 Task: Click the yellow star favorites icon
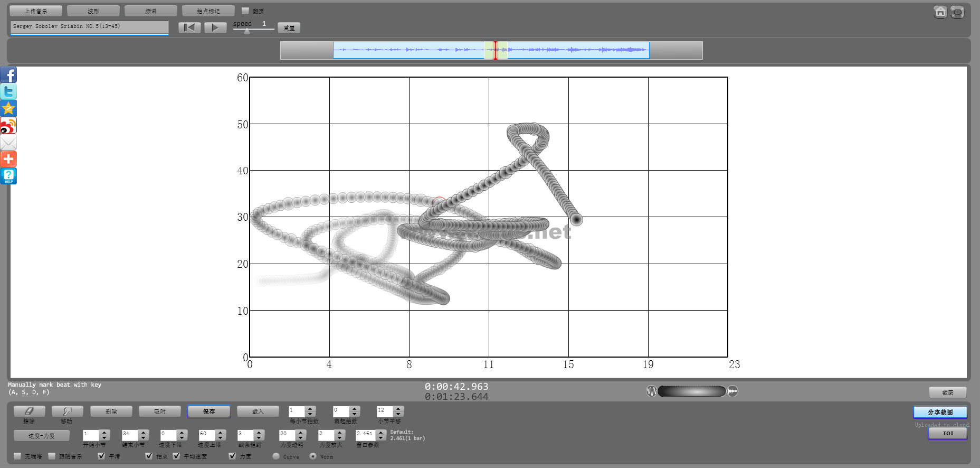coord(8,108)
